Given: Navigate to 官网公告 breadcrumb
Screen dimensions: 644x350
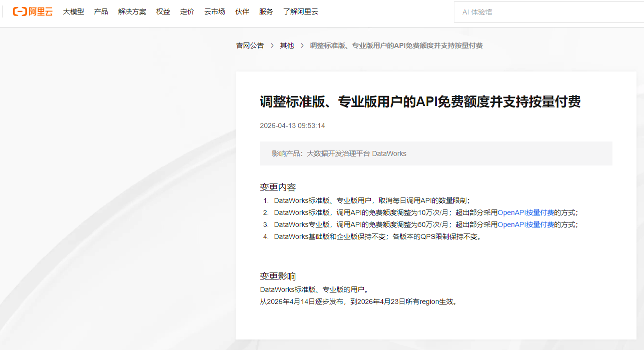Looking at the screenshot, I should coord(250,45).
